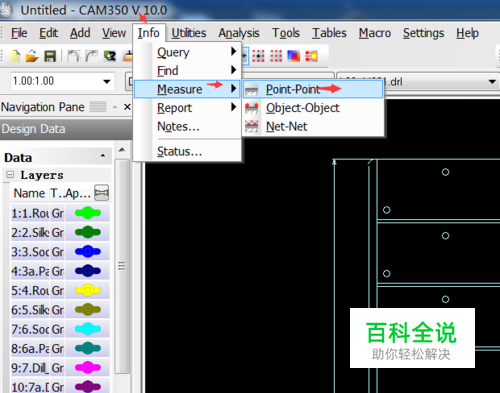Expand the Report submenu
Screen dimensions: 500x393
(187, 108)
